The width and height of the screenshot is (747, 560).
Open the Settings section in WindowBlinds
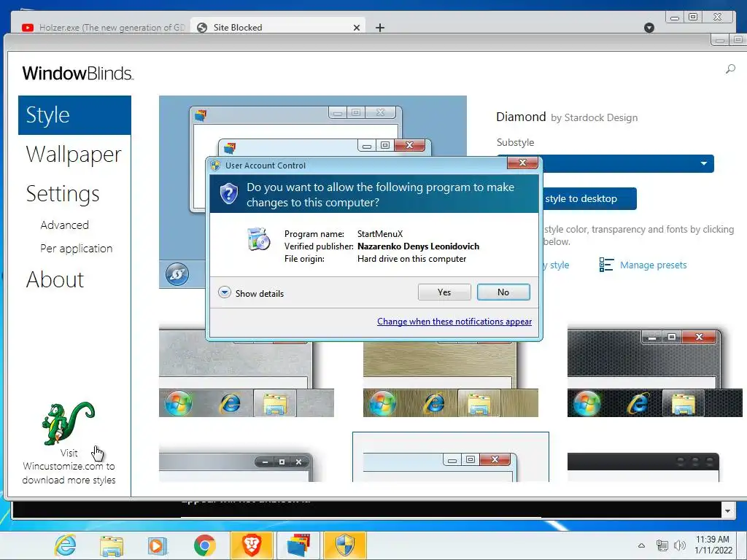coord(63,193)
